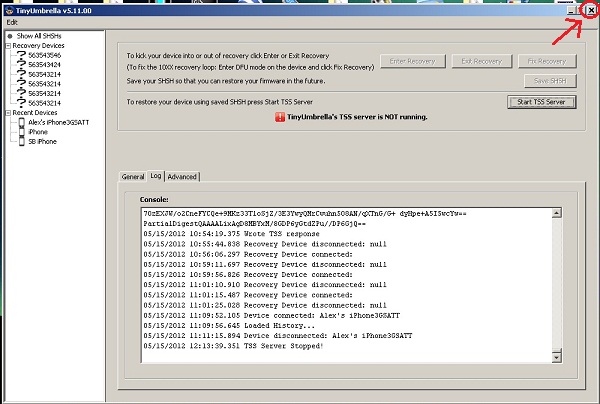
Task: Click the 10:55:44.838 Recovery Device disconnected line
Action: pyautogui.click(x=265, y=244)
